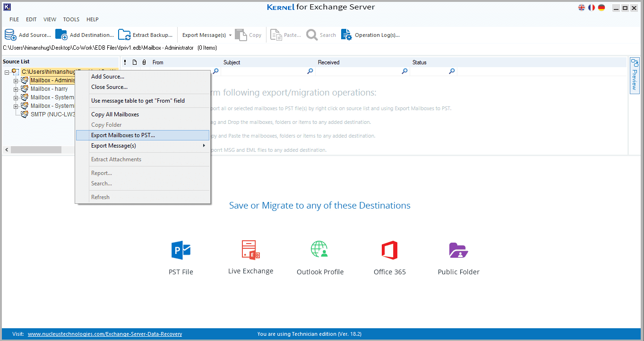Click the Live Exchange destination icon
Viewport: 644px width, 341px height.
[x=251, y=249]
